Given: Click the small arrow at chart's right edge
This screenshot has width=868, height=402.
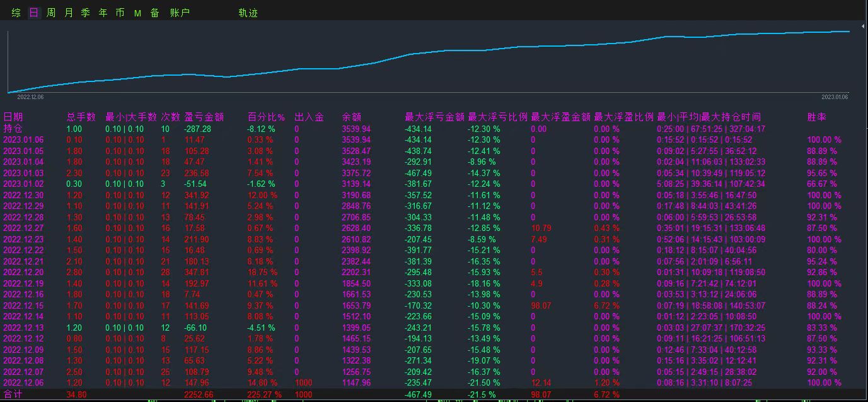Looking at the screenshot, I should 864,28.
